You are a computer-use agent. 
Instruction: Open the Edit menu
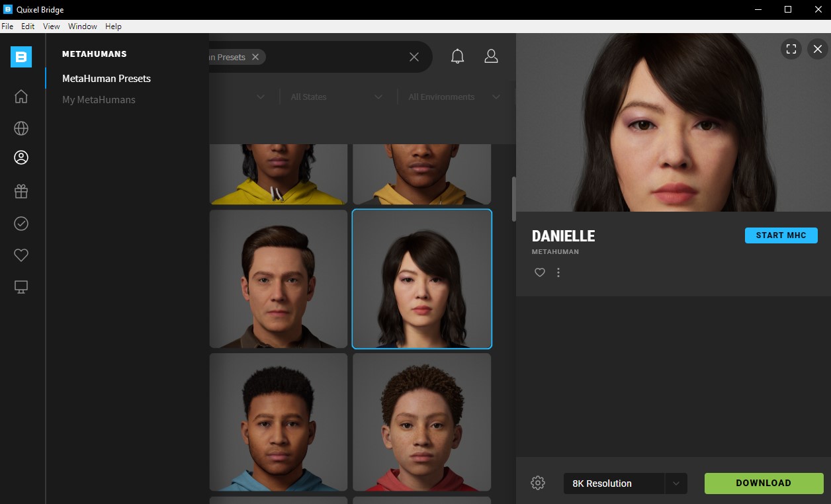pyautogui.click(x=27, y=26)
